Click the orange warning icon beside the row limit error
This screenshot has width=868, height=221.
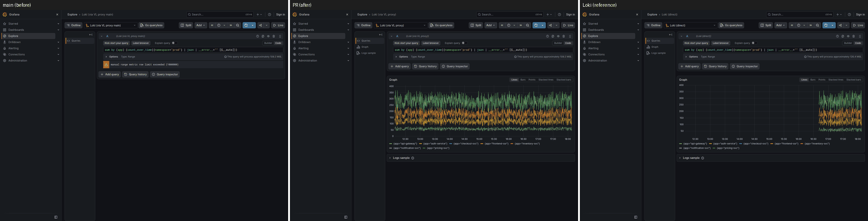click(x=106, y=64)
